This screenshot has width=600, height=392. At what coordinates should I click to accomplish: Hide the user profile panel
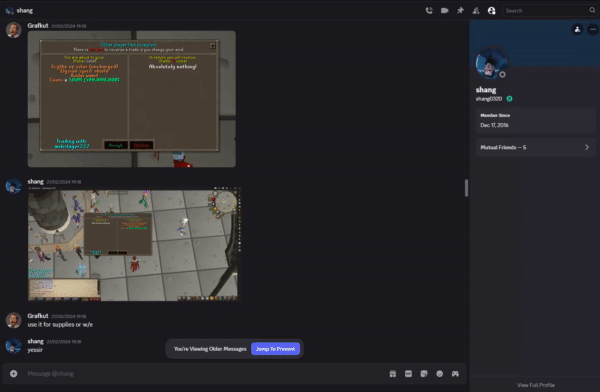click(x=492, y=11)
